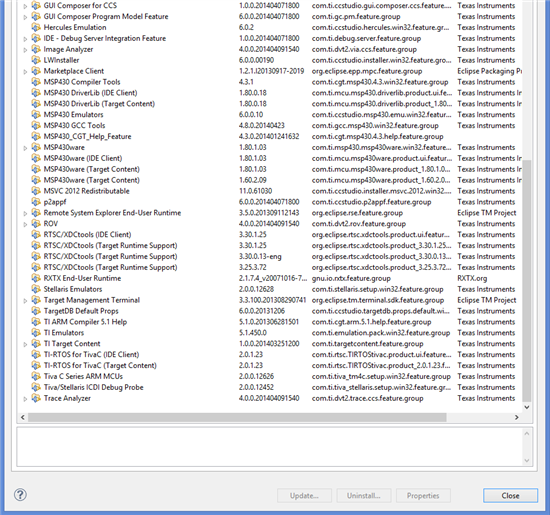Expand the Marketplace Client node

tap(25, 72)
